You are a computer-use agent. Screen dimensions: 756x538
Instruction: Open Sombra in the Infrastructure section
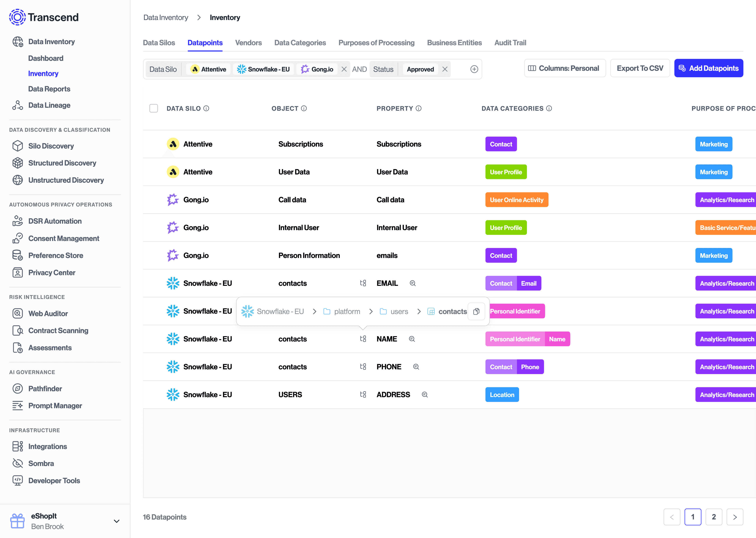[41, 464]
